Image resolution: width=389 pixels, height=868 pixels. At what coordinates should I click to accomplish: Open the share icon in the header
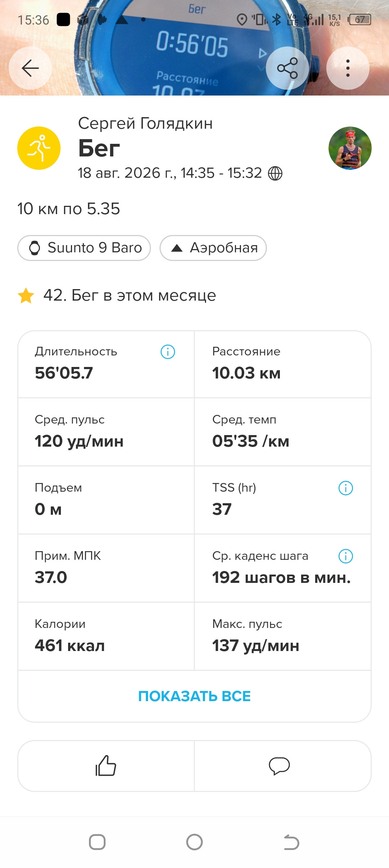[287, 68]
